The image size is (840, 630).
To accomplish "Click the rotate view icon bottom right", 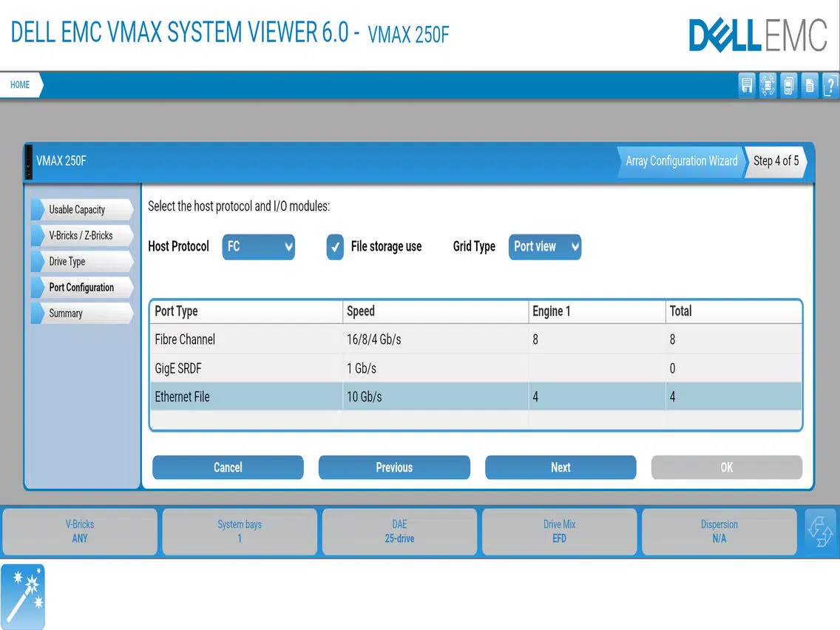I will [x=821, y=532].
